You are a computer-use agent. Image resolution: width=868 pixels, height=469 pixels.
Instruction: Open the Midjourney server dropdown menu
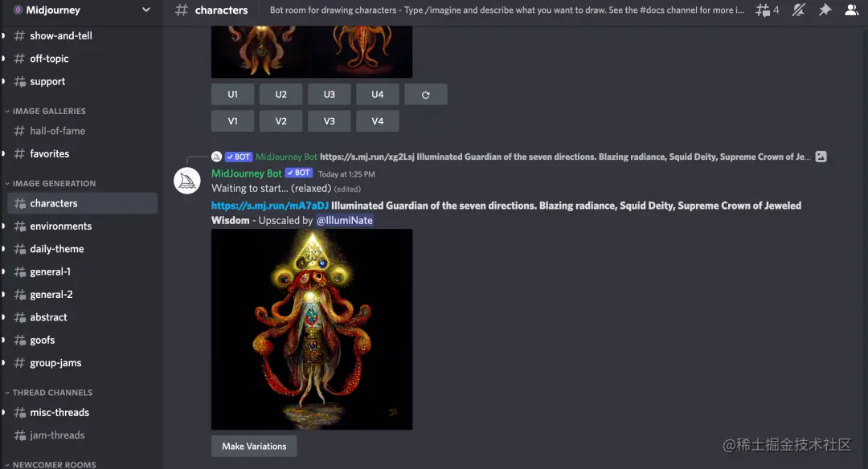click(146, 10)
